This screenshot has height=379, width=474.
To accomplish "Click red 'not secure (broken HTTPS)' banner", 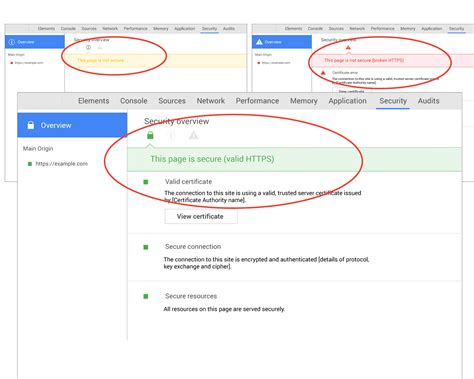I will [x=393, y=60].
